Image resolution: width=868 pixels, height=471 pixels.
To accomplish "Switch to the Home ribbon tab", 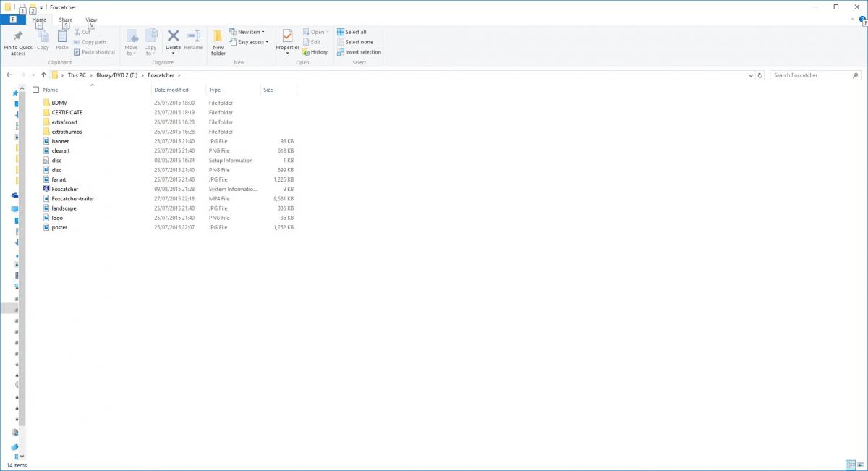I will coord(39,20).
